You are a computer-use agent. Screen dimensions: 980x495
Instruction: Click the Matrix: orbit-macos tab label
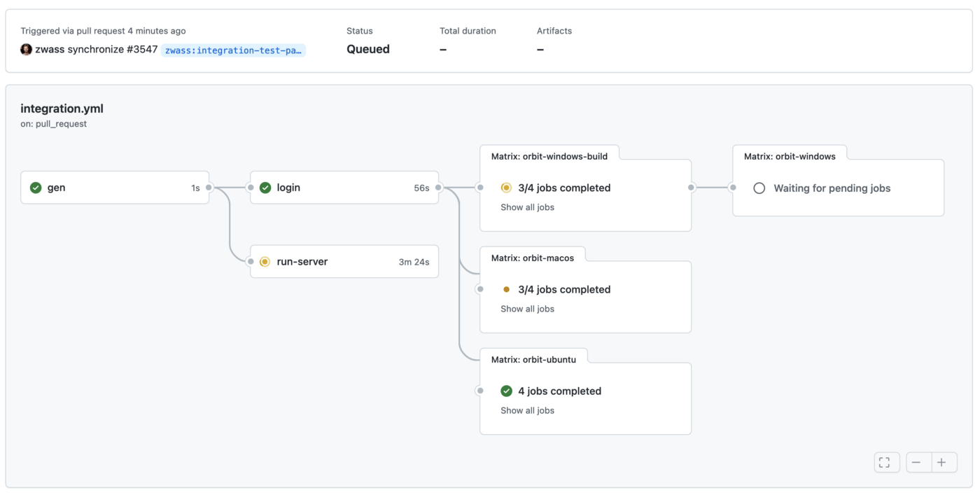pos(532,258)
